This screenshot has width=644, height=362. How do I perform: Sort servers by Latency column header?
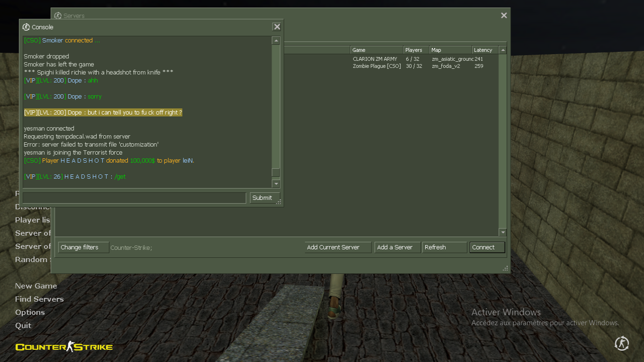pyautogui.click(x=485, y=50)
